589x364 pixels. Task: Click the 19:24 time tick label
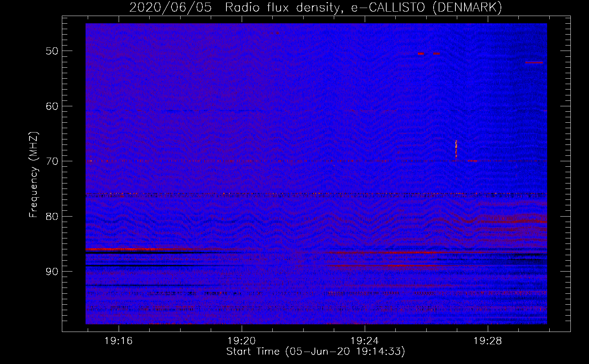pos(364,341)
